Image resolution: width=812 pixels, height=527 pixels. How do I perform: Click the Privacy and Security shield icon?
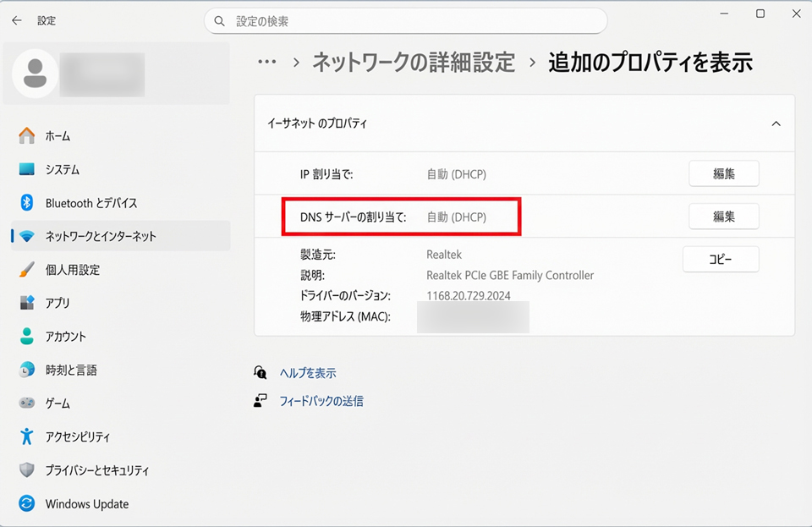(27, 470)
